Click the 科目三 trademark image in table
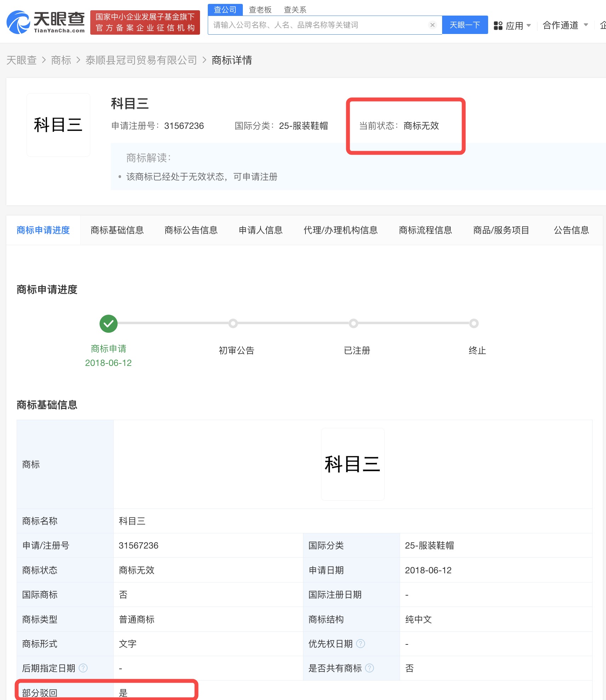The image size is (606, 700). pyautogui.click(x=353, y=464)
